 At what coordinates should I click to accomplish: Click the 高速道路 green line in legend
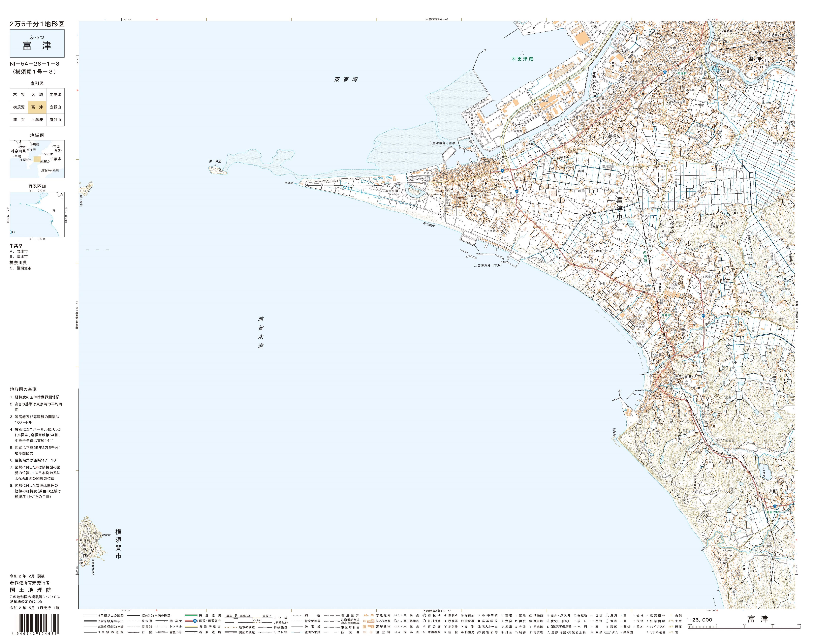(191, 615)
